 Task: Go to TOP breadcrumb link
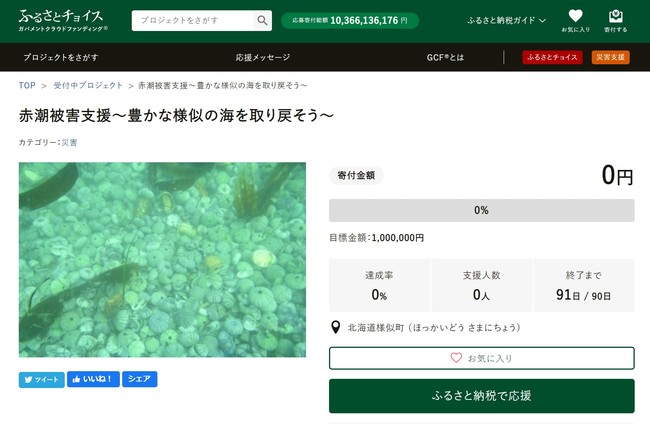point(27,86)
